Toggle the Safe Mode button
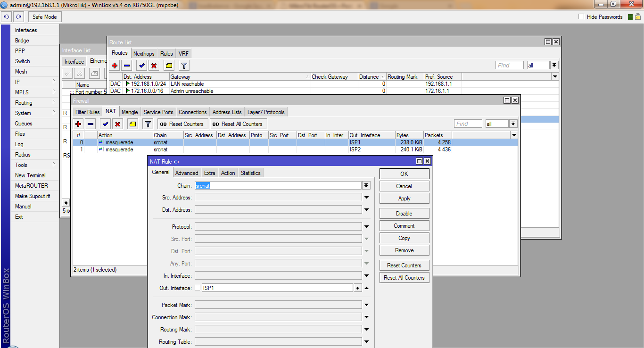 pos(45,17)
